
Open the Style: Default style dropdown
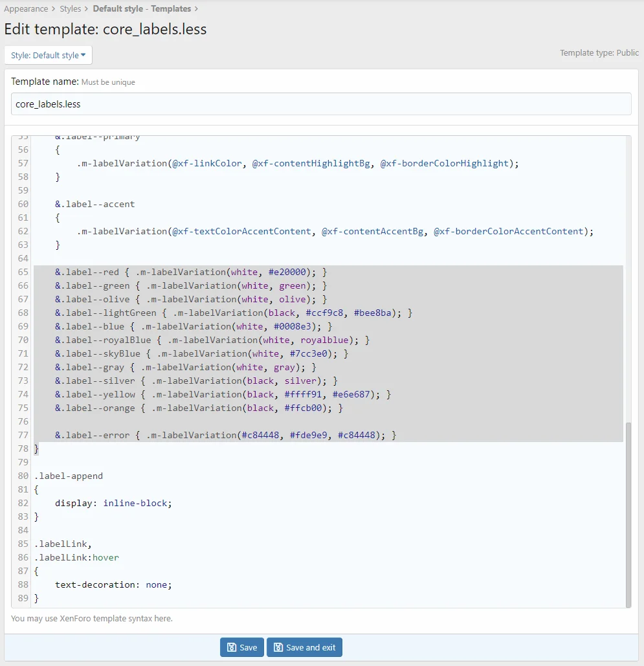(49, 56)
